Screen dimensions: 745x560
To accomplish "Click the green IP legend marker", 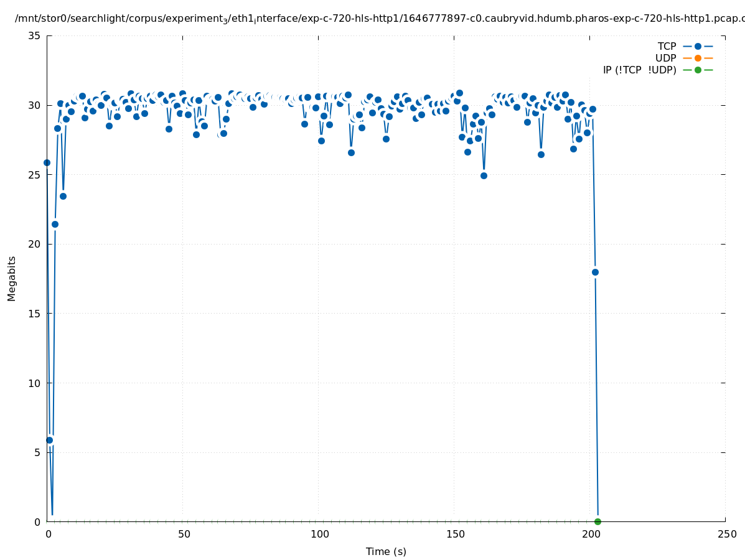I will tap(698, 70).
